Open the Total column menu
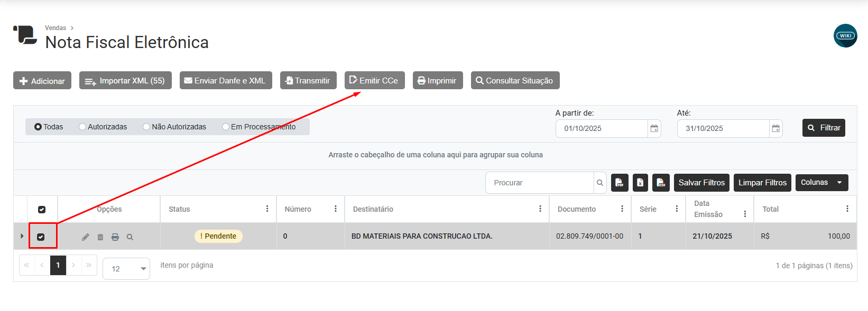The width and height of the screenshot is (868, 311). (x=847, y=209)
